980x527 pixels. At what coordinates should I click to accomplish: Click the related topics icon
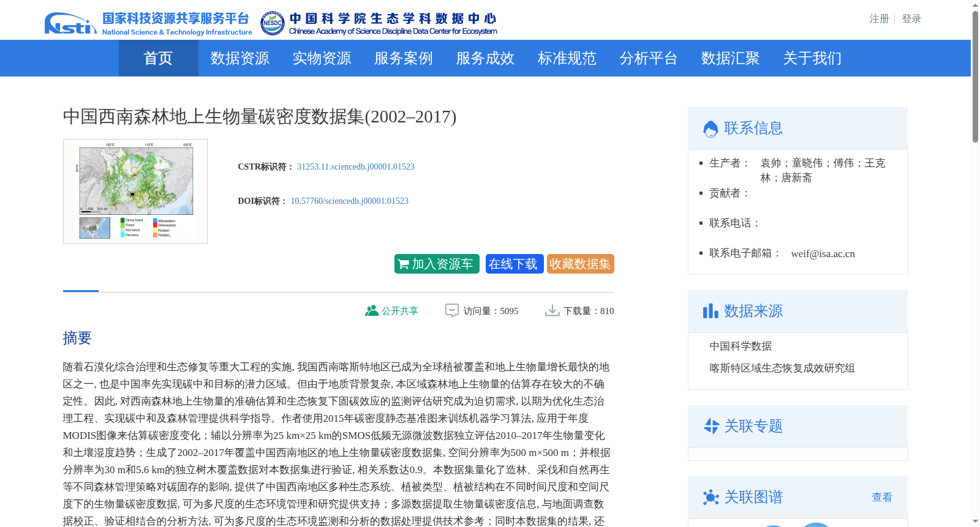pos(711,426)
